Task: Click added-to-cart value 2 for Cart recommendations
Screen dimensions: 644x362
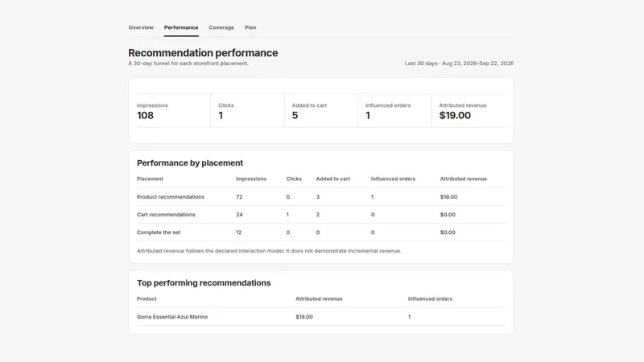Action: tap(318, 215)
